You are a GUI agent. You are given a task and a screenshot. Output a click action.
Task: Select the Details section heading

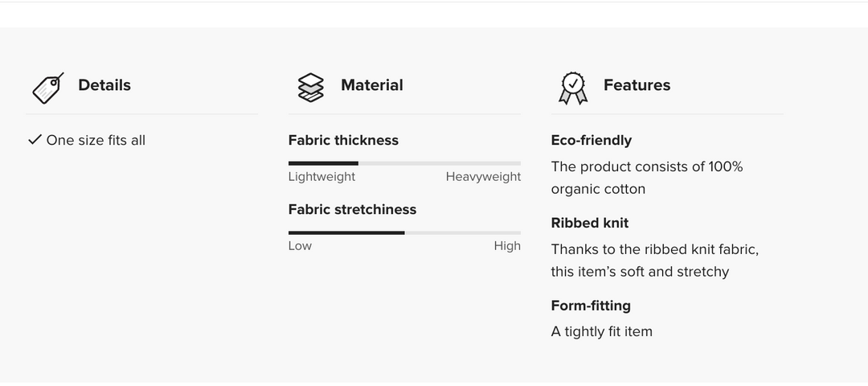104,85
